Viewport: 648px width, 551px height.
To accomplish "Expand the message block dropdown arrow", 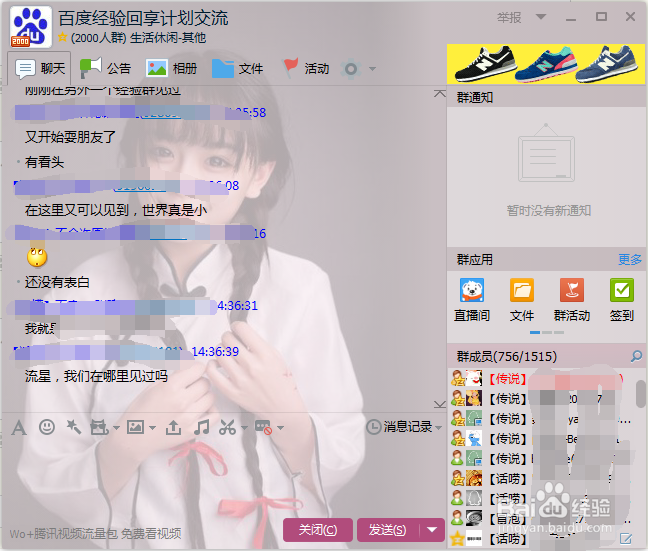I will [x=280, y=428].
